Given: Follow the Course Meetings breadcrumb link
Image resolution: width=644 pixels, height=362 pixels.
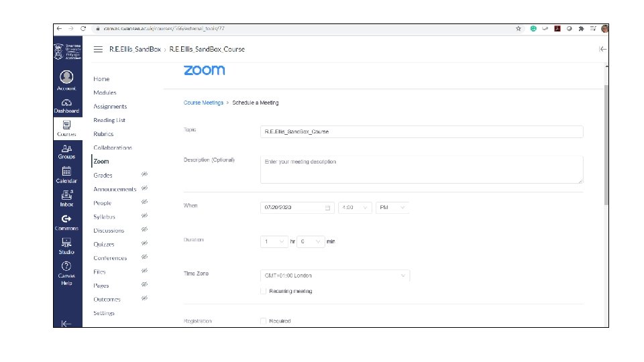Looking at the screenshot, I should pyautogui.click(x=203, y=103).
